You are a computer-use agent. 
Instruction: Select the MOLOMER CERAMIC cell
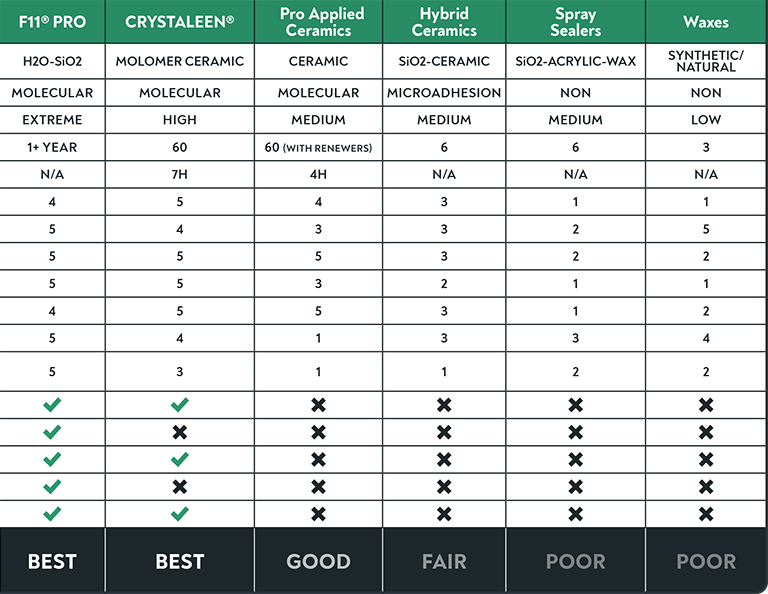coord(179,61)
